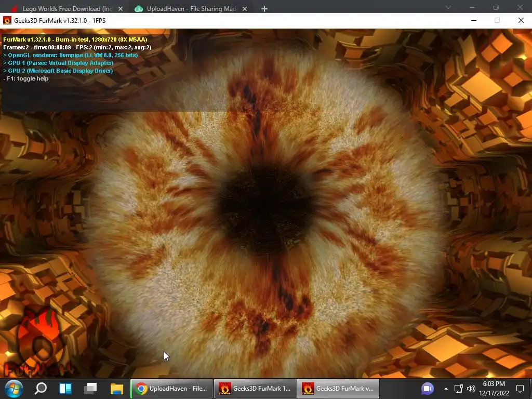Restore down the Chrome browser window
The image size is (532, 399).
click(496, 7)
